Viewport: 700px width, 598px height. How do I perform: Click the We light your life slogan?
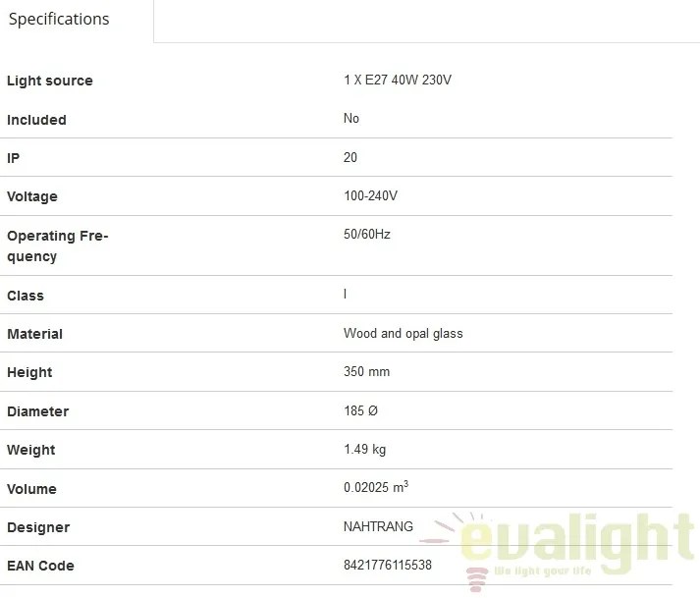coord(542,571)
